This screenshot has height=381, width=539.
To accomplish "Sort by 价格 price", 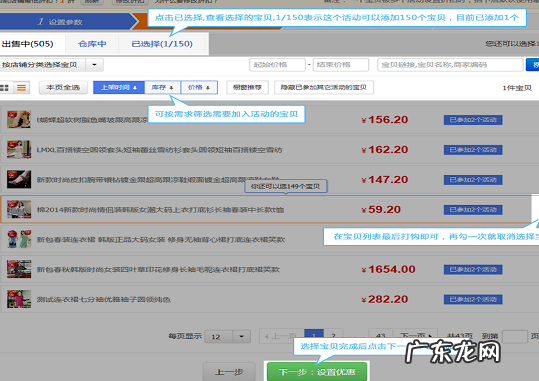I will coord(199,87).
